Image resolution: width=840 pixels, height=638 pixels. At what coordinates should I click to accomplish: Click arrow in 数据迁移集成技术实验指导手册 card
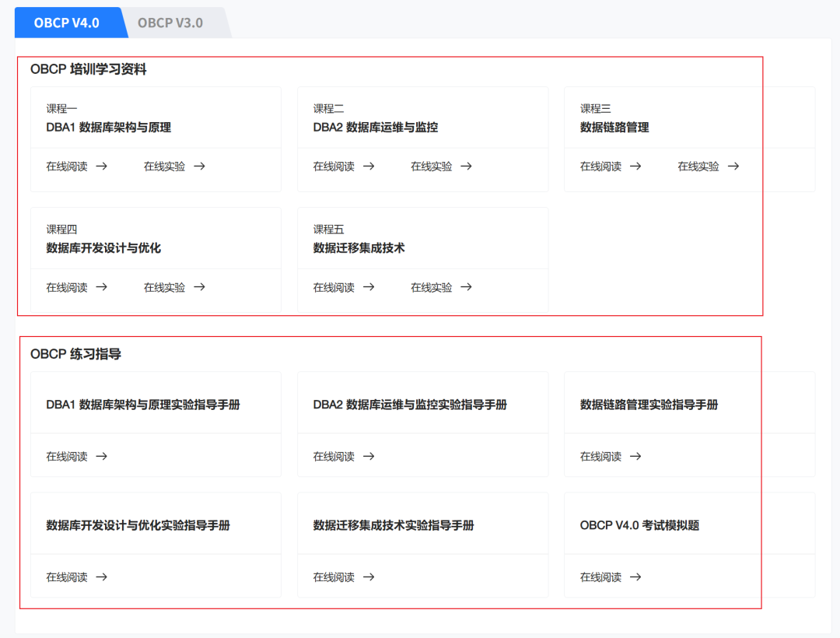click(369, 577)
